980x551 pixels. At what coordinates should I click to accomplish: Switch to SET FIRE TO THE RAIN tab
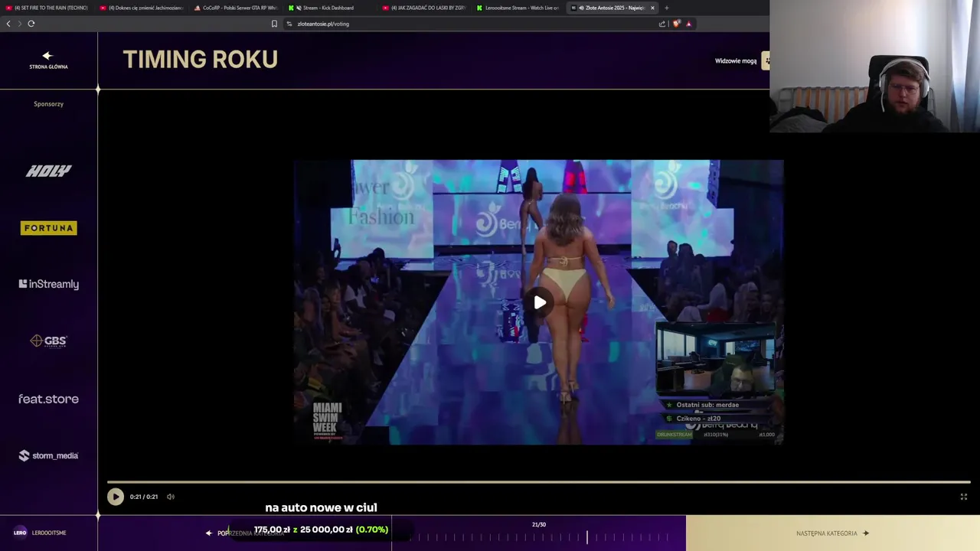coord(47,8)
